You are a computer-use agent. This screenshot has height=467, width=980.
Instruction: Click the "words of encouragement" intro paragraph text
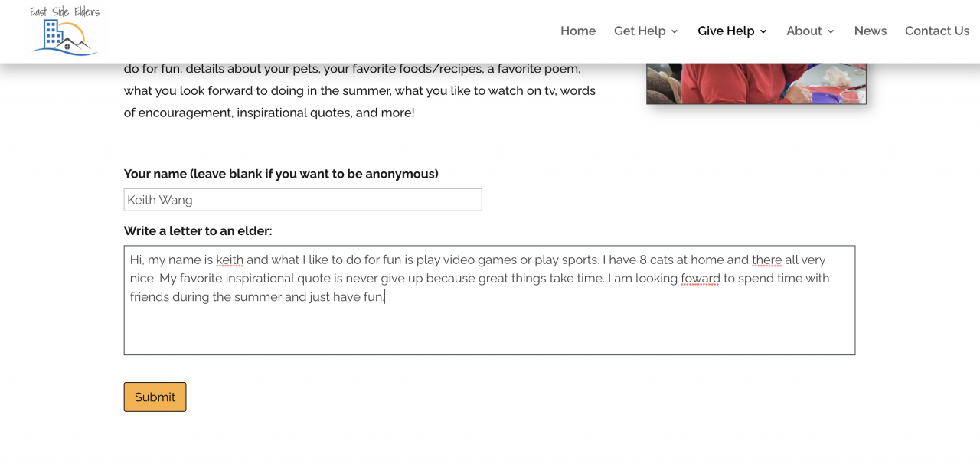click(360, 91)
